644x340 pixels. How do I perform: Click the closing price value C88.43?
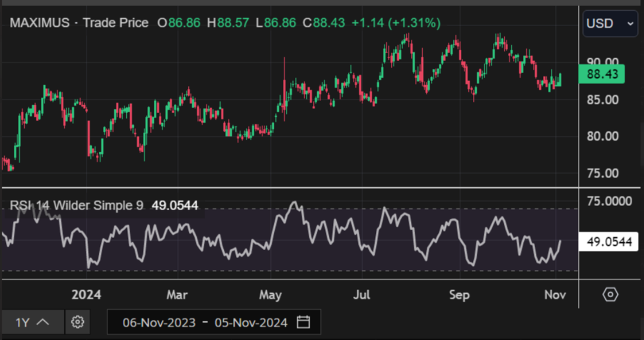(324, 23)
